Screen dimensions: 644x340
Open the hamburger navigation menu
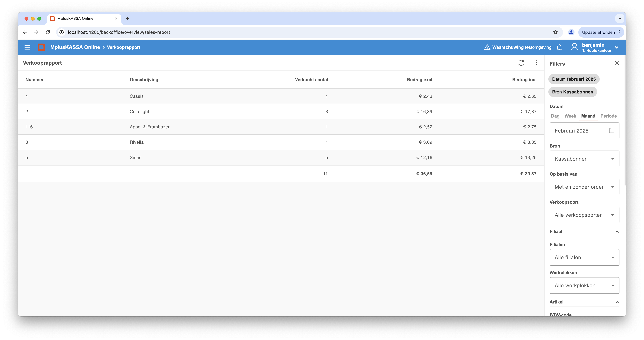click(27, 47)
